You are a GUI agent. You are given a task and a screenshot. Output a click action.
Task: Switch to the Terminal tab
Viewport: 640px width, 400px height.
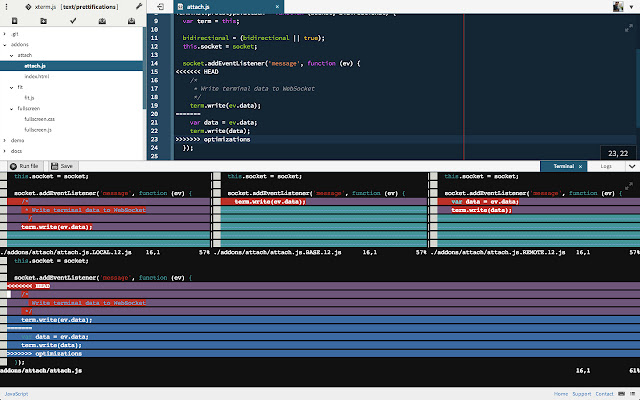pyautogui.click(x=563, y=166)
